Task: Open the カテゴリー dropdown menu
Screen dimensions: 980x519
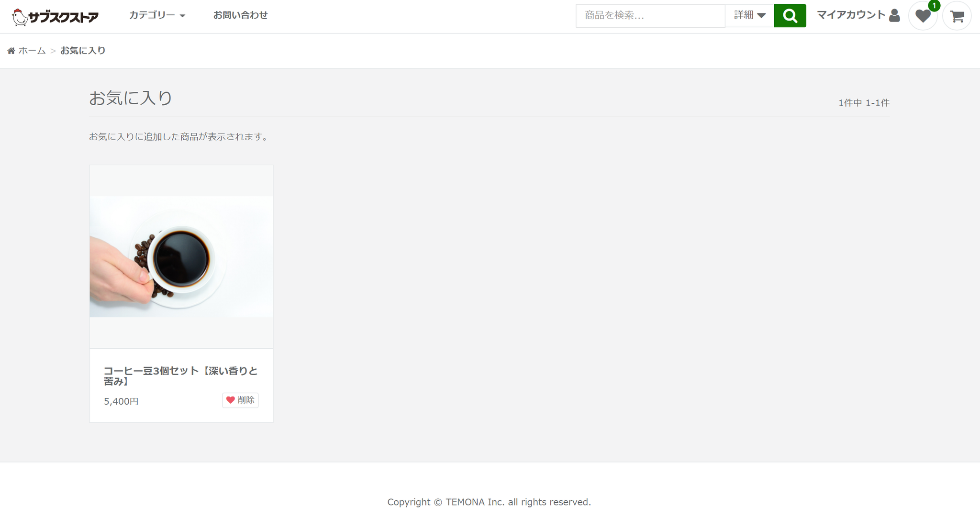Action: (152, 15)
